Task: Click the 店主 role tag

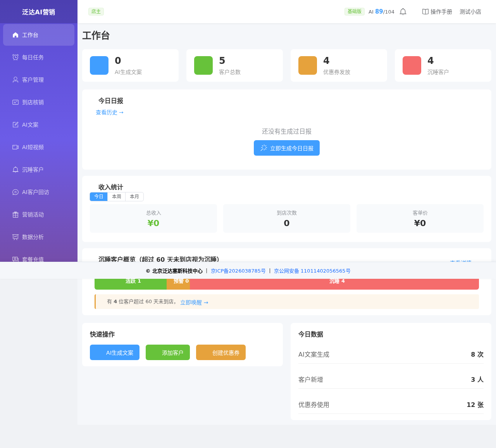Action: pos(96,12)
